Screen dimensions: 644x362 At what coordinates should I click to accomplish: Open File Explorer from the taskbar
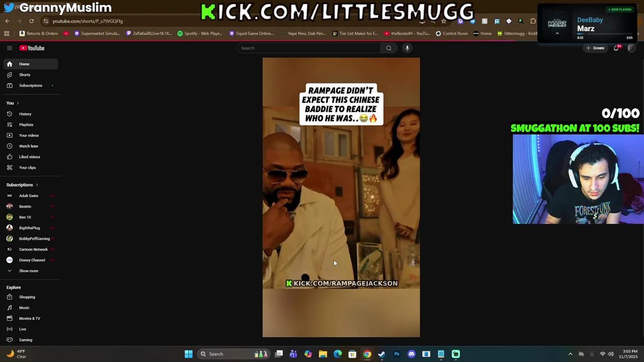[323, 354]
